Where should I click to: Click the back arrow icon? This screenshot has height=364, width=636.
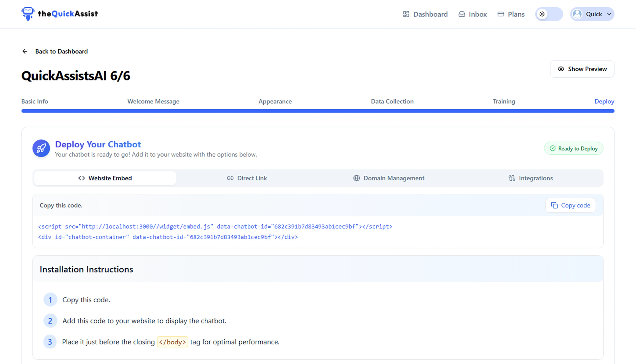click(x=25, y=52)
